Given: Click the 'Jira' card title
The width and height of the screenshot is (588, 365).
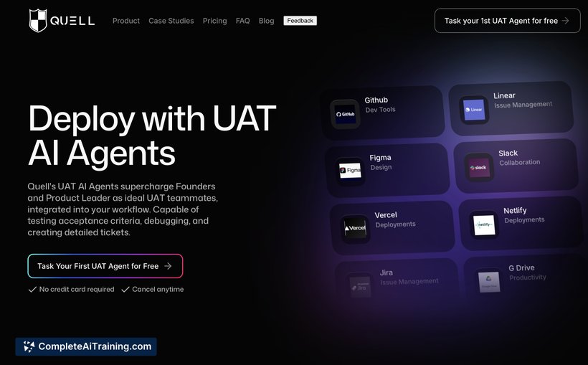Looking at the screenshot, I should tap(387, 272).
